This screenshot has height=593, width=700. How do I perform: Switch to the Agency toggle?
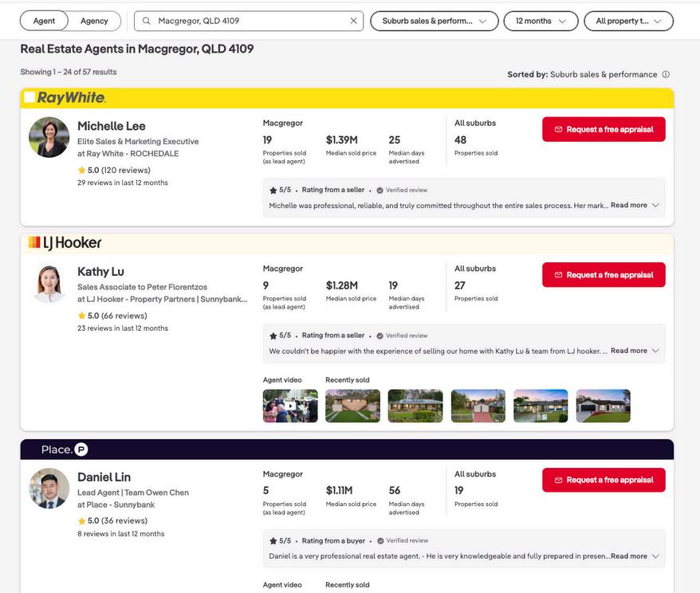tap(94, 21)
